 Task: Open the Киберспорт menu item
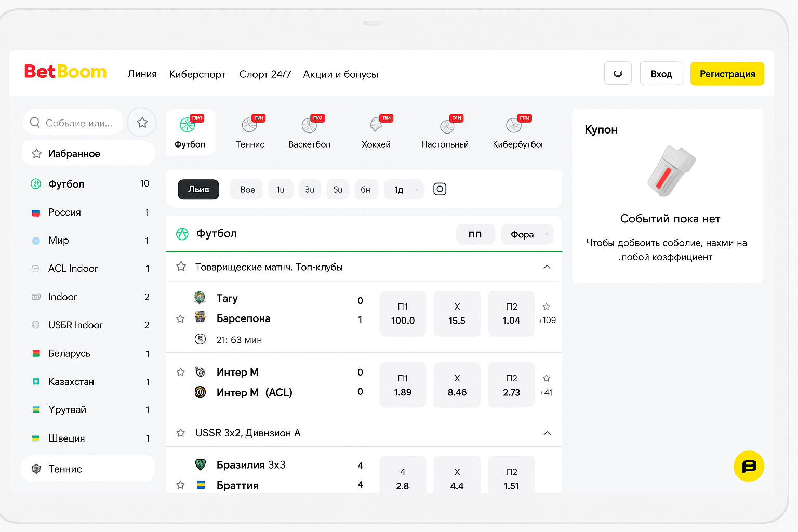point(197,74)
